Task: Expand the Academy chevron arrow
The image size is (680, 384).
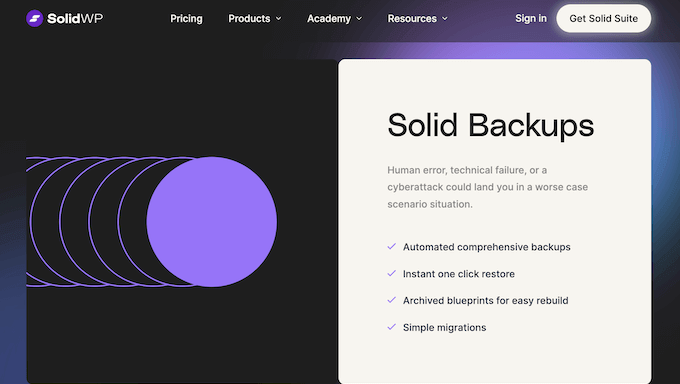Action: click(359, 19)
